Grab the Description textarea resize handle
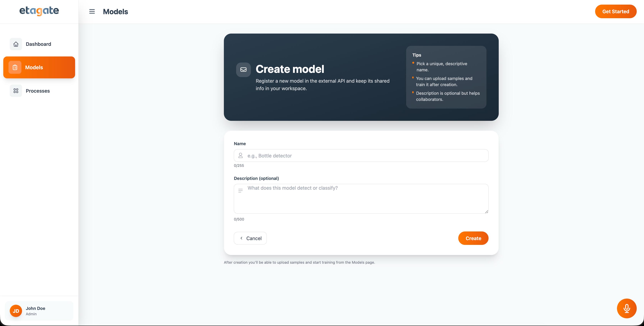This screenshot has height=326, width=644. 486,212
